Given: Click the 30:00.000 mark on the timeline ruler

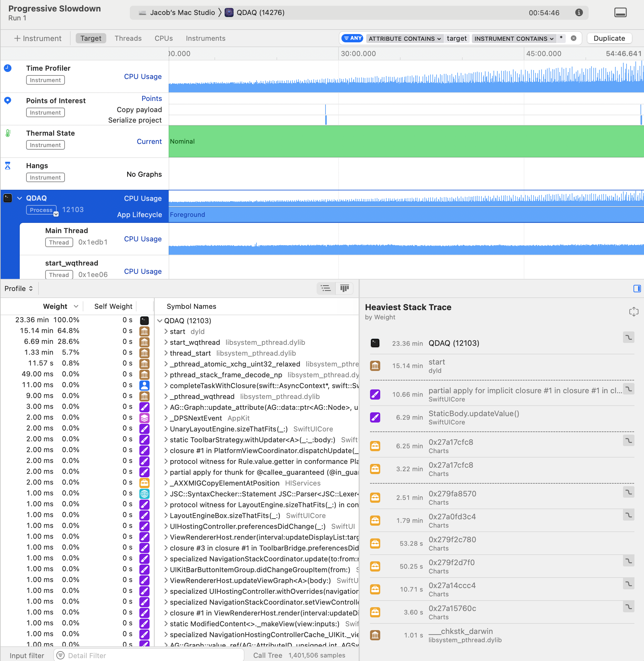Looking at the screenshot, I should click(358, 53).
